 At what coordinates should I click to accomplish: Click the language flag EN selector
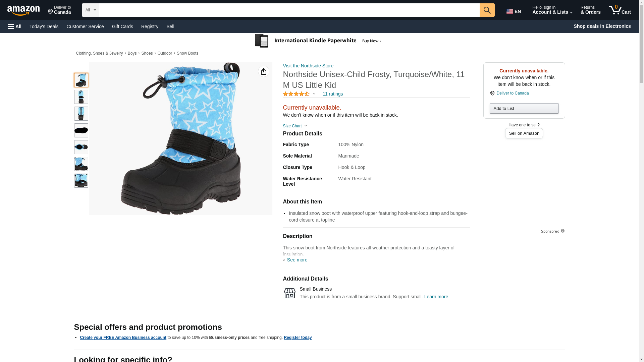pos(514,11)
